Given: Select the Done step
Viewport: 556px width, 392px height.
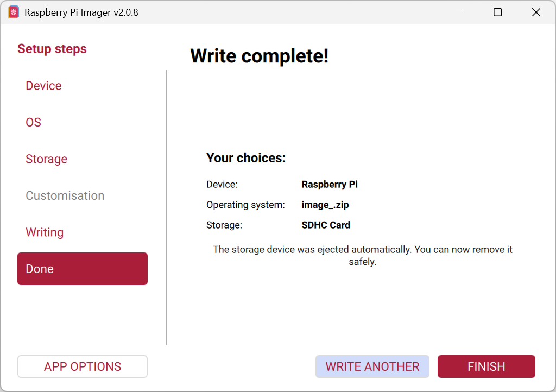Looking at the screenshot, I should tap(83, 269).
